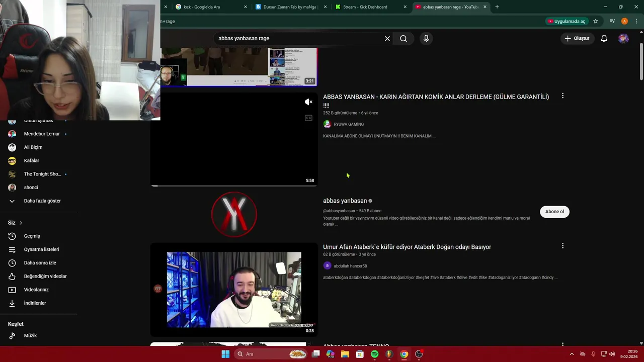Bookmark this page with the star icon
Image resolution: width=644 pixels, height=362 pixels.
pos(596,21)
